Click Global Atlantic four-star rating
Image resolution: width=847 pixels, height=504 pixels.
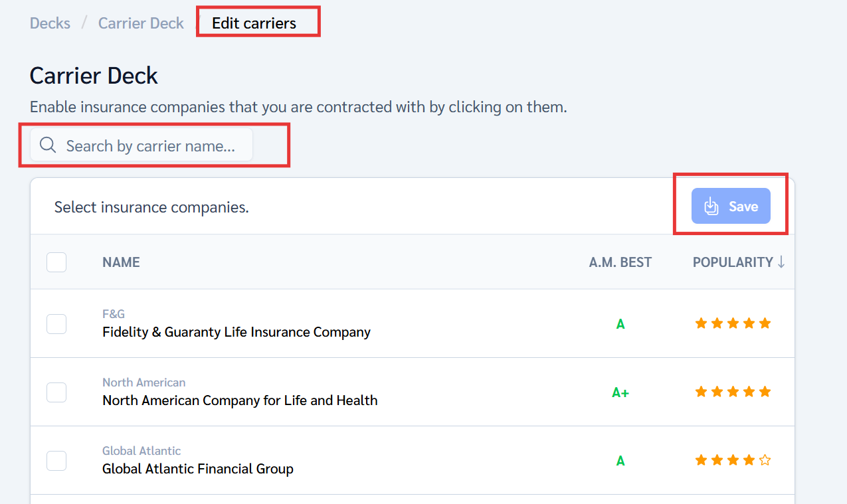pos(725,460)
